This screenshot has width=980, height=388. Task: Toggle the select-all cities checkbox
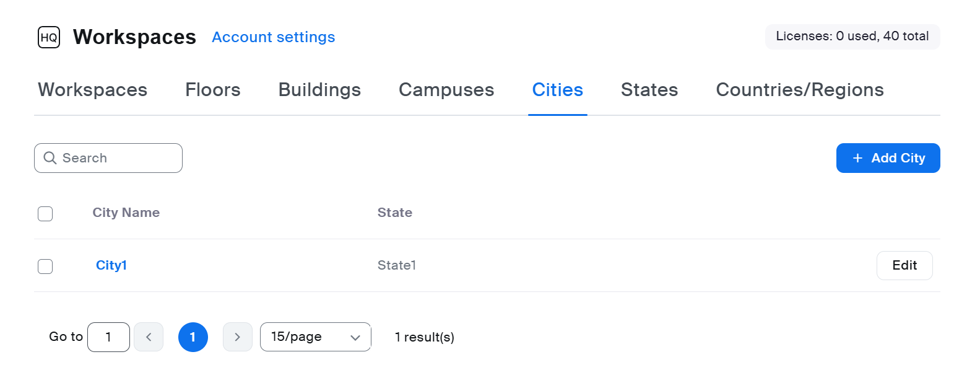pyautogui.click(x=45, y=214)
